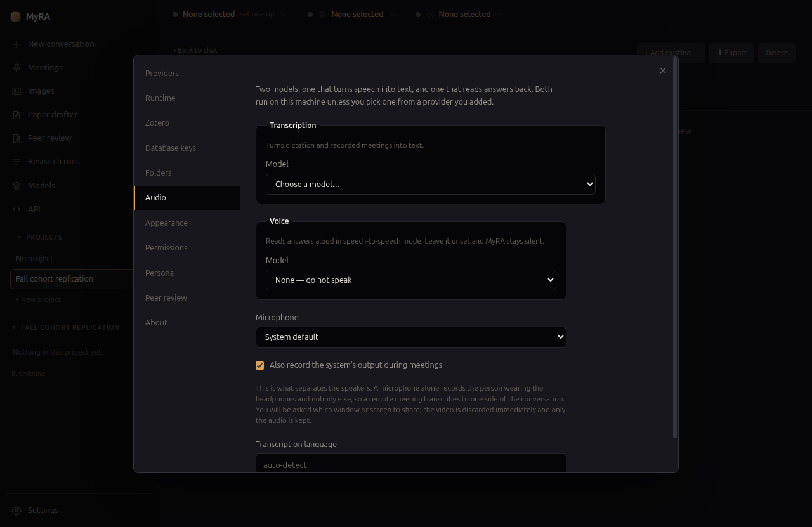Show the About settings tab
This screenshot has height=527, width=812.
tap(187, 323)
